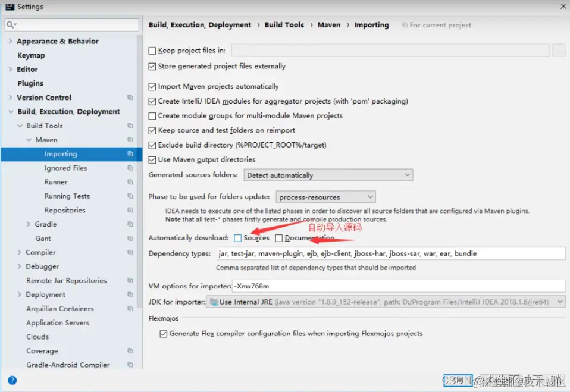The height and width of the screenshot is (392, 570).
Task: Open Application Servers settings page
Action: coord(58,322)
